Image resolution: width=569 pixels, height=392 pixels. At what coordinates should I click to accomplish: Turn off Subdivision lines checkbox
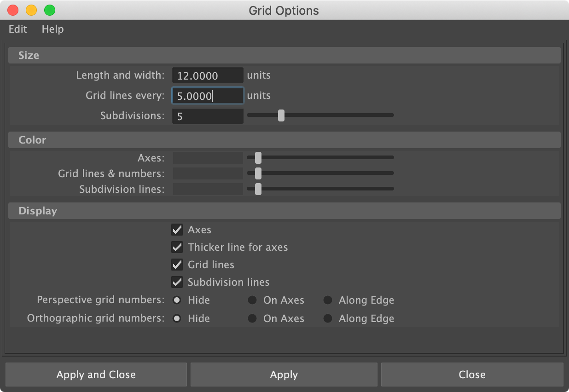tap(177, 282)
